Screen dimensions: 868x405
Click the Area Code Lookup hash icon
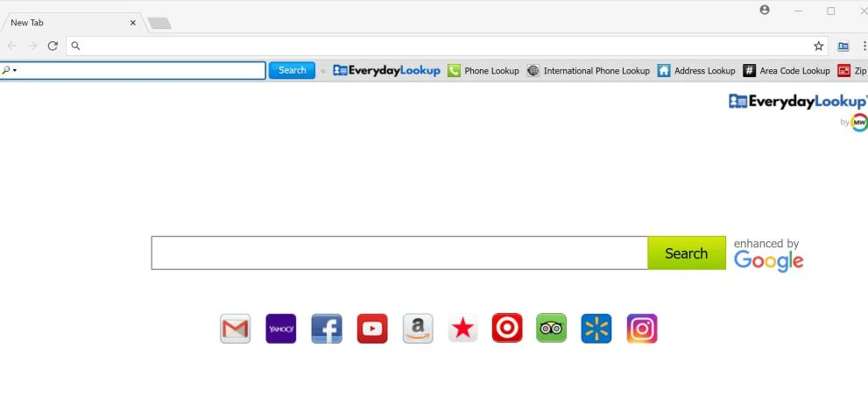(749, 70)
